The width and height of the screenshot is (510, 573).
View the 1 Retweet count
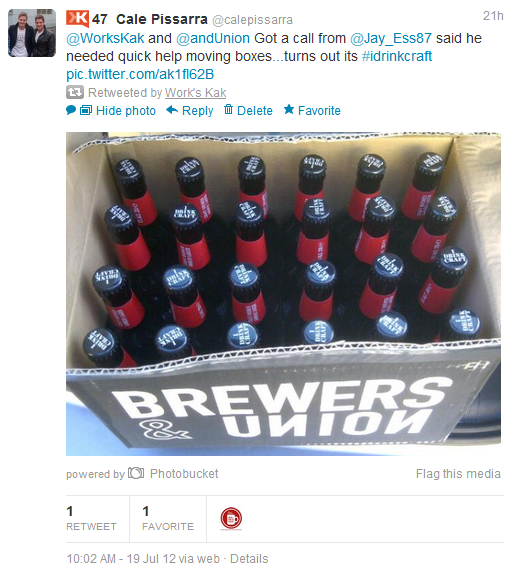pos(91,519)
